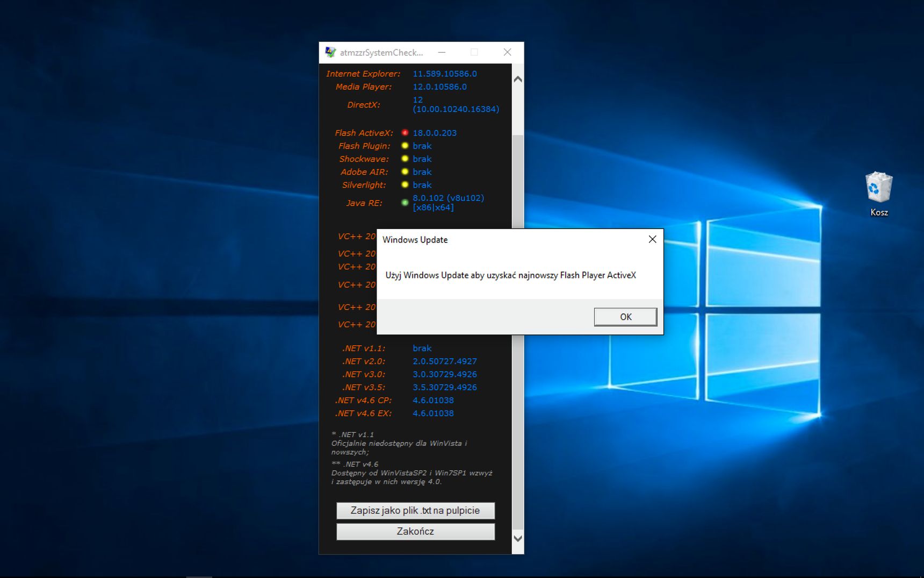Click the yellow status dot beside Adobe AIR
Screen dimensions: 924x578
(x=405, y=172)
